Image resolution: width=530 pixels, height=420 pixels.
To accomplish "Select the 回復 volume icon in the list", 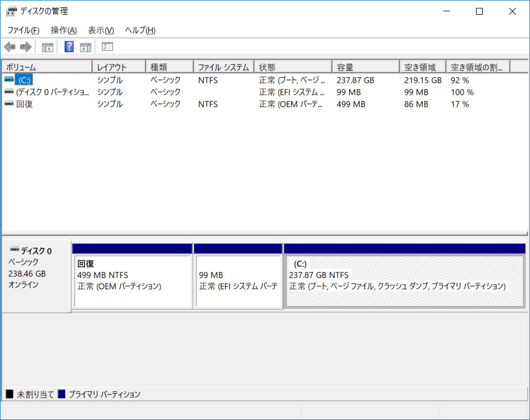I will click(x=8, y=104).
